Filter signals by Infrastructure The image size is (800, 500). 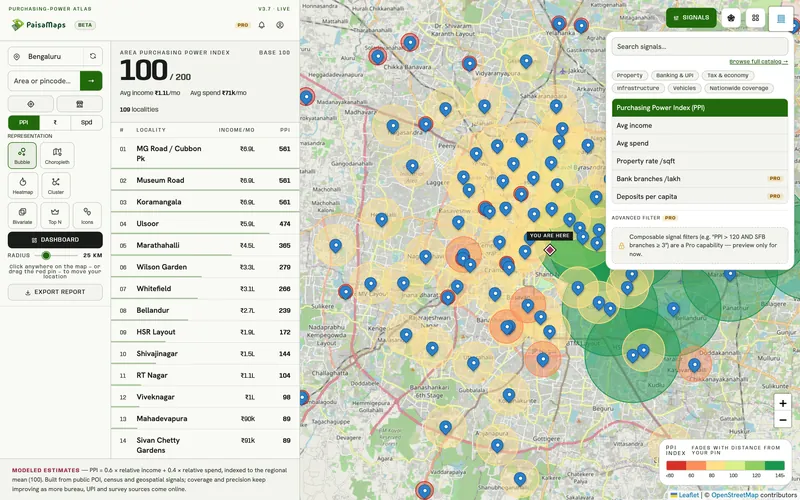638,88
